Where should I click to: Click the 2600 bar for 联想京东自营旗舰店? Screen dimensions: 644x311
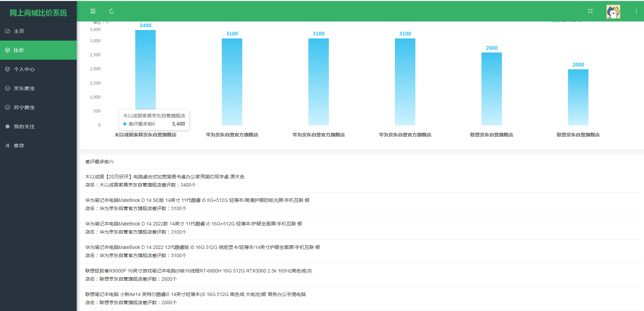[x=492, y=89]
